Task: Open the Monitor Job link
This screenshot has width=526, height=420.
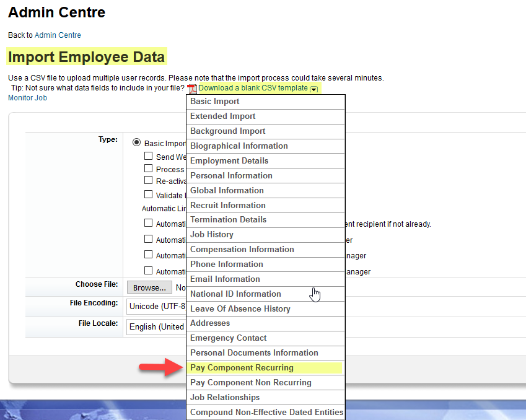Action: click(27, 98)
